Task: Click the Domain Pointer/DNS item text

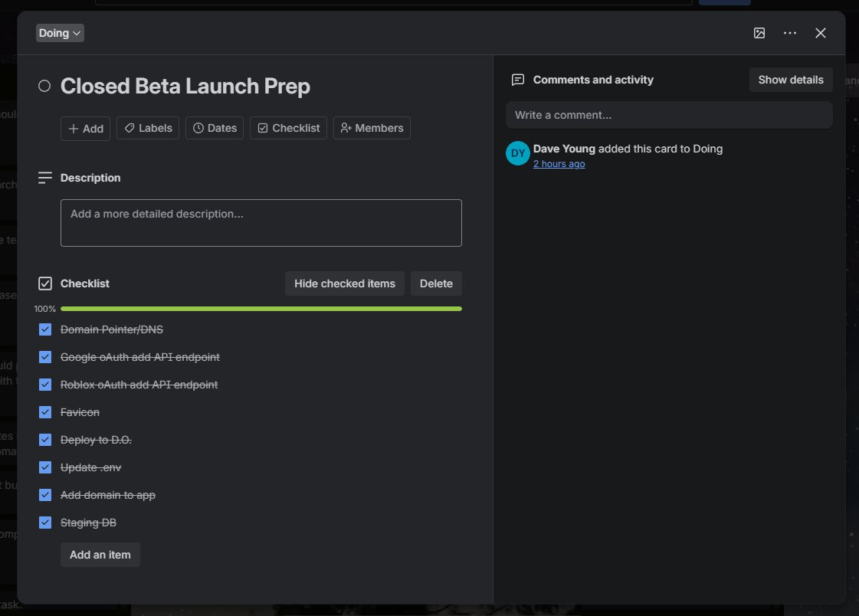Action: click(x=112, y=329)
